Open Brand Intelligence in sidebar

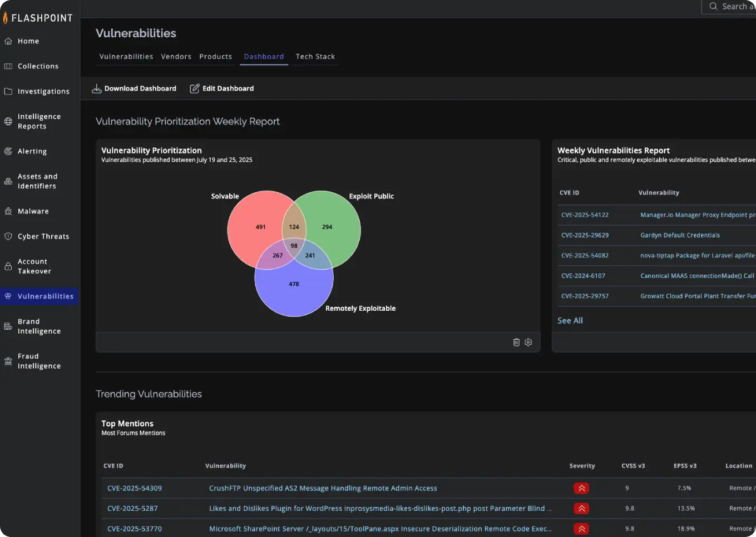pyautogui.click(x=39, y=326)
